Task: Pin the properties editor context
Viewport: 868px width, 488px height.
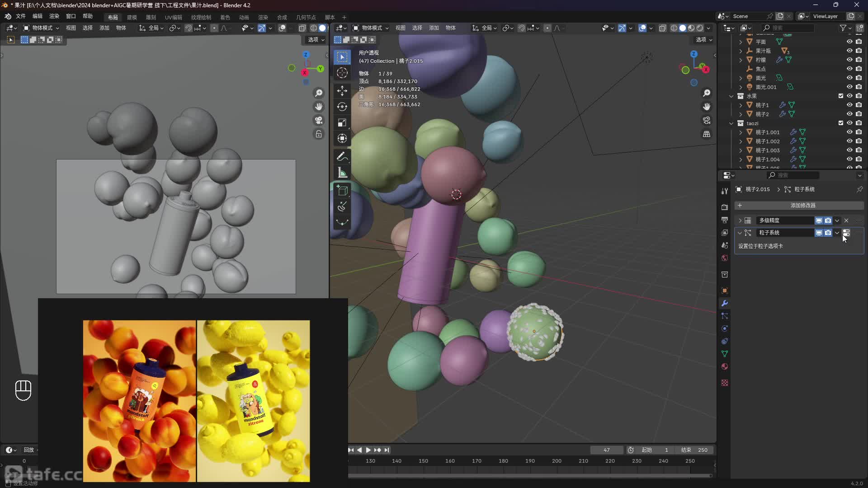Action: pyautogui.click(x=859, y=189)
